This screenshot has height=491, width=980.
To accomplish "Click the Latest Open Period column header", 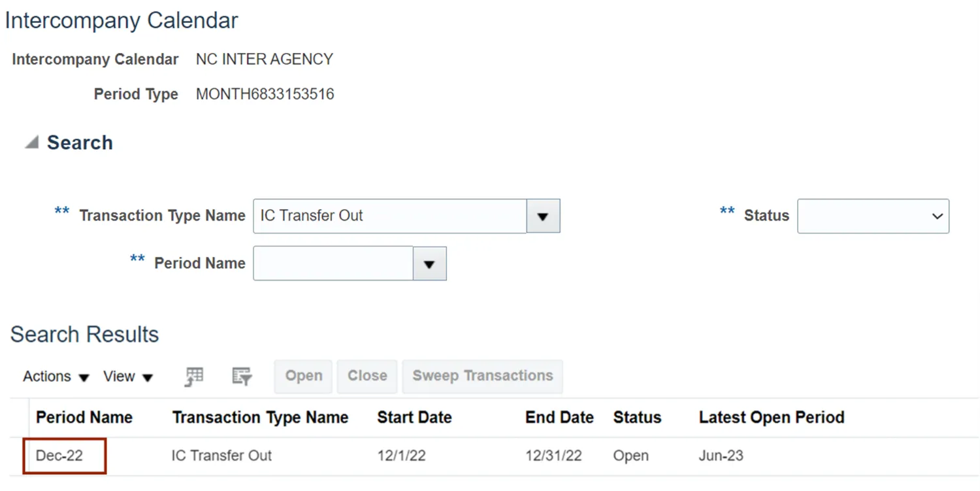I will pyautogui.click(x=772, y=418).
